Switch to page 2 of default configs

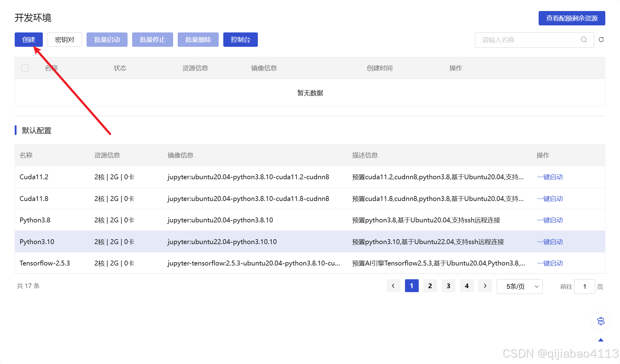point(430,286)
